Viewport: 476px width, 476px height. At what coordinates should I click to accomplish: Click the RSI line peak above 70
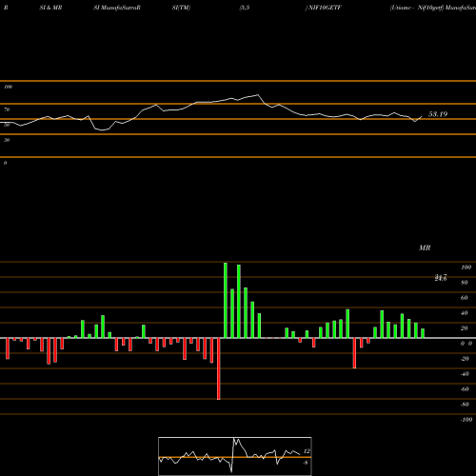258,94
